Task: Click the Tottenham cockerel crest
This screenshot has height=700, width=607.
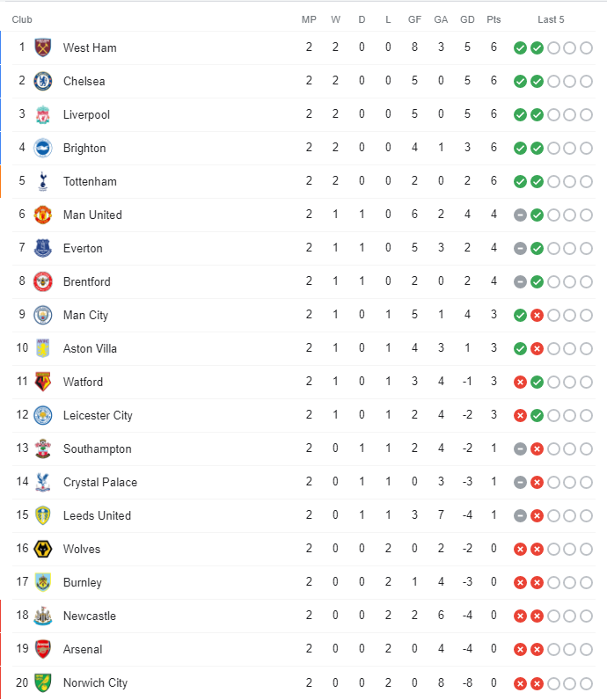Action: click(43, 181)
